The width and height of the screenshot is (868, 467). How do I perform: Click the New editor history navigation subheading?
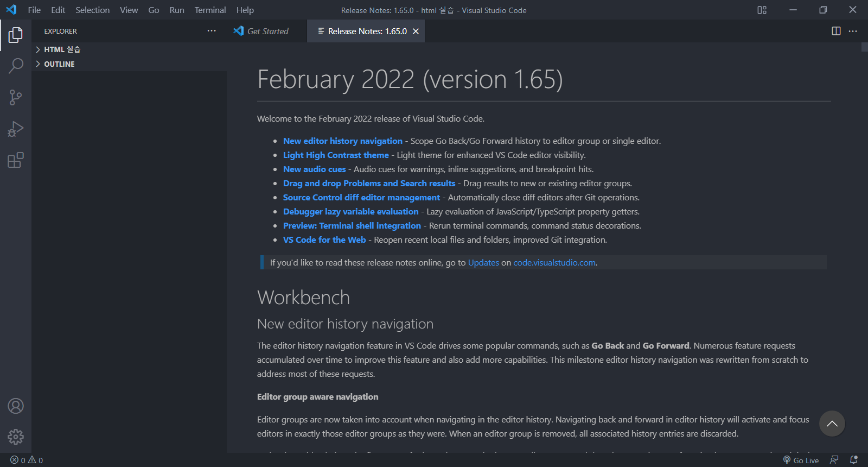click(345, 324)
